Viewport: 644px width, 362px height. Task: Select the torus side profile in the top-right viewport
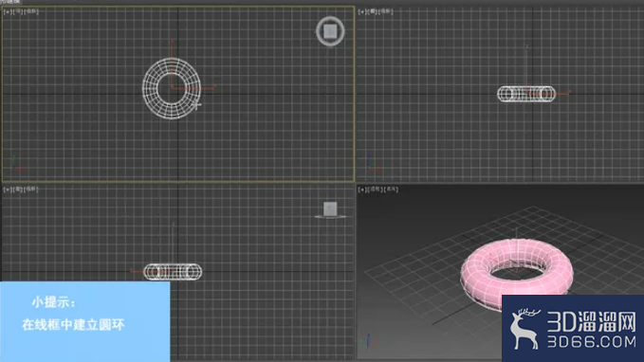pos(526,94)
